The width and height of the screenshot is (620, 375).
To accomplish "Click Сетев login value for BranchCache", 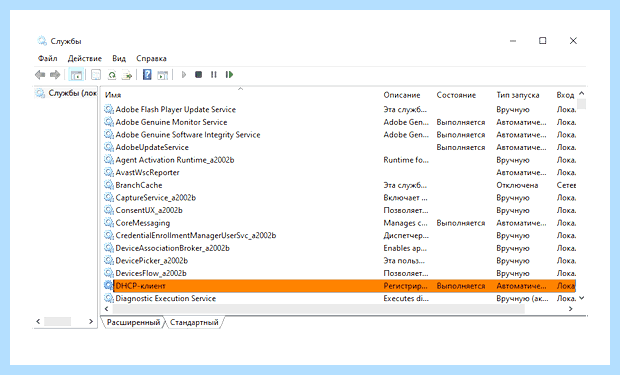I will [566, 185].
